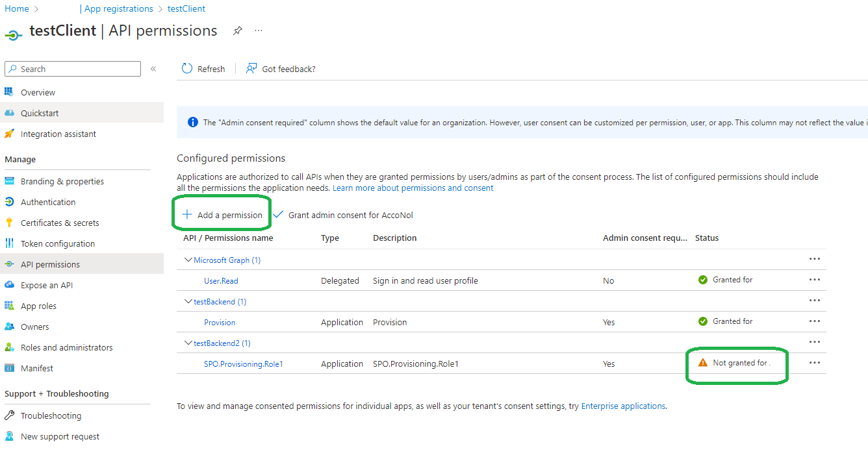The height and width of the screenshot is (457, 868).
Task: Click the Add a permission button
Action: pos(222,215)
